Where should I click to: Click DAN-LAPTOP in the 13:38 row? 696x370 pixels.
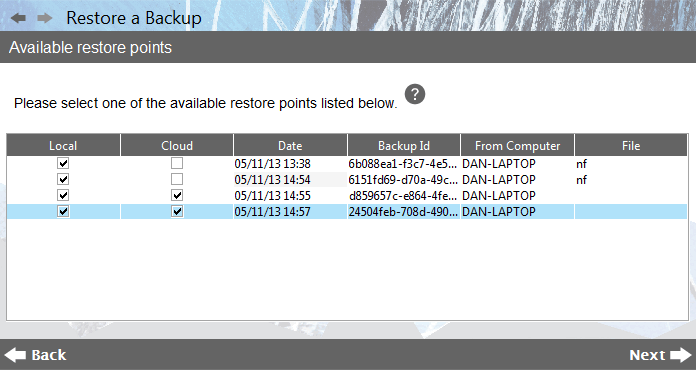coord(499,164)
